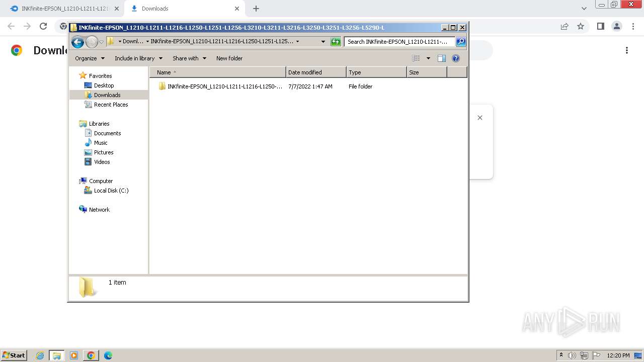Open the Pictures library
Screen dimensions: 644x362
104,152
